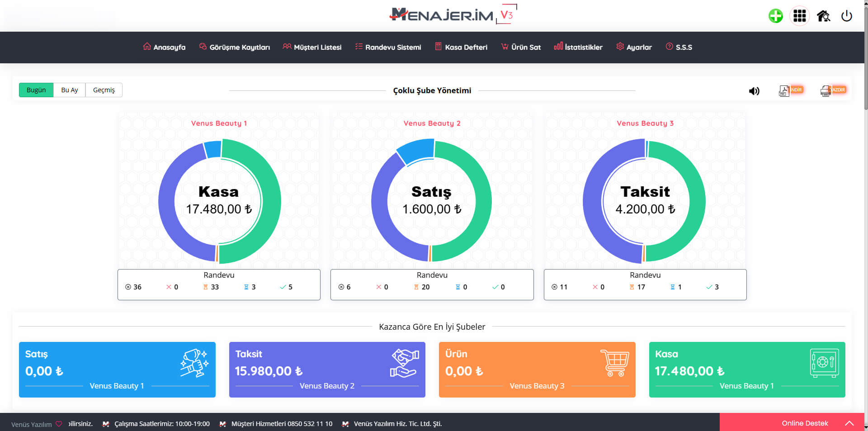Open Kasa Defteri menu
The width and height of the screenshot is (868, 431).
coord(461,47)
